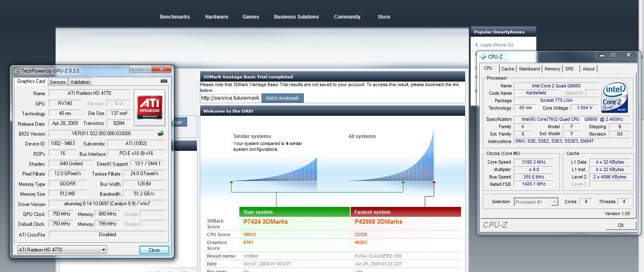
Task: Open the Cache tab in CPU-Z
Action: click(x=508, y=69)
